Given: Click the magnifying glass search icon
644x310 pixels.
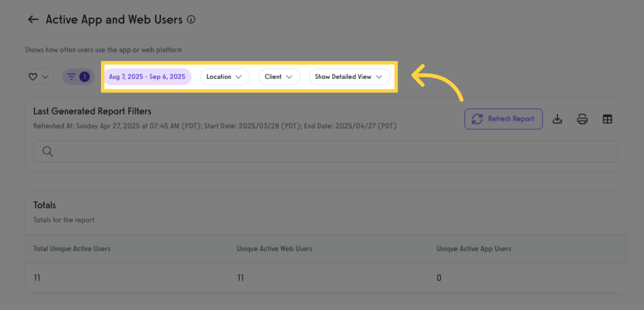Looking at the screenshot, I should coord(48,151).
